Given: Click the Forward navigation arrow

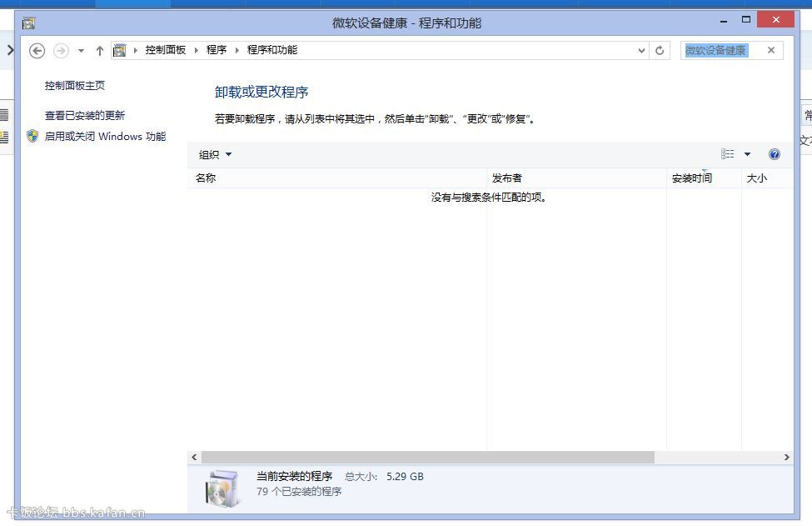Looking at the screenshot, I should [61, 51].
